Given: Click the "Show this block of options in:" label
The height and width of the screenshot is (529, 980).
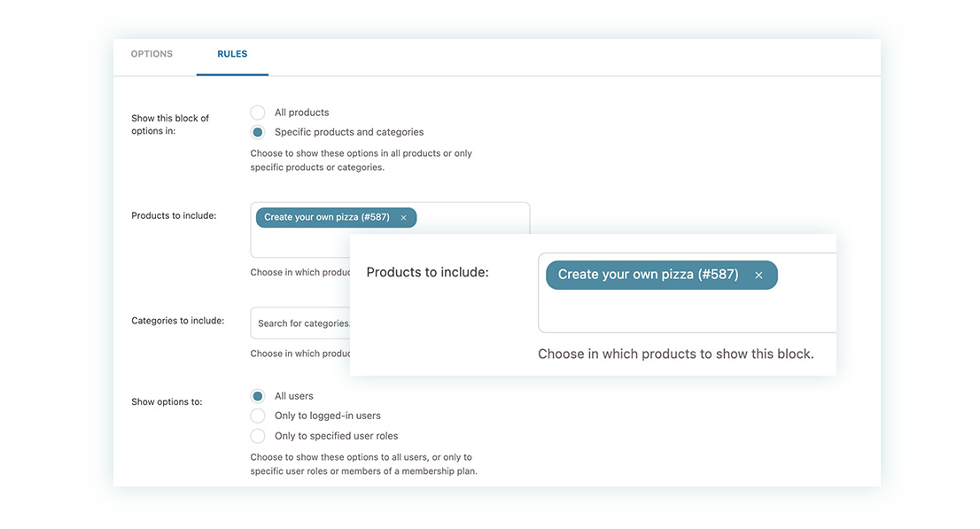Looking at the screenshot, I should coord(168,124).
